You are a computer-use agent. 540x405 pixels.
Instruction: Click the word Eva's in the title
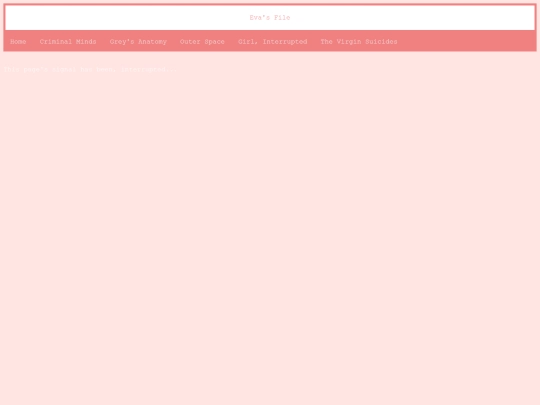[260, 18]
